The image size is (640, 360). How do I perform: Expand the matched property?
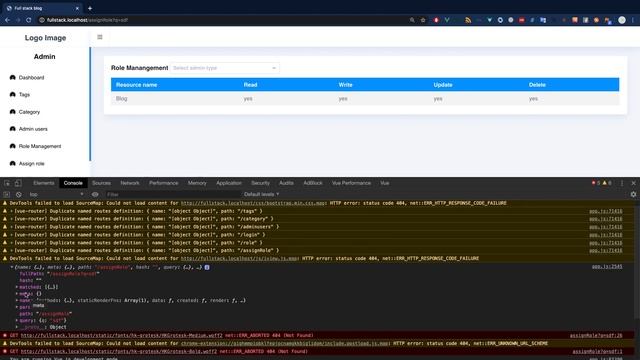click(x=17, y=287)
